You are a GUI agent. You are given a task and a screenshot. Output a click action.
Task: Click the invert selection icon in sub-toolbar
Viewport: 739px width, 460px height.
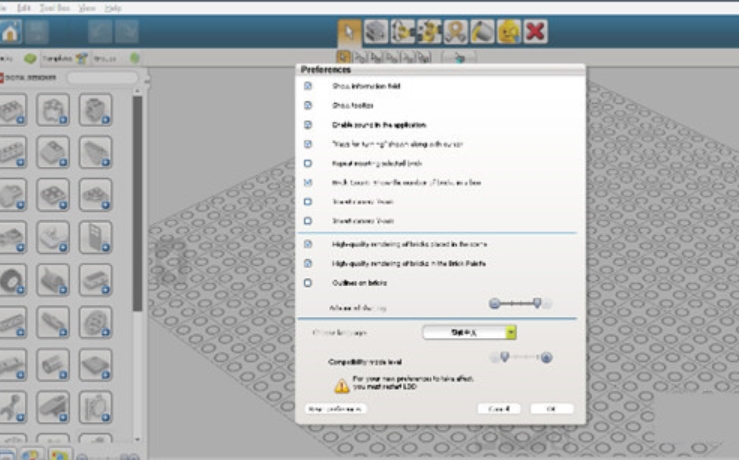point(459,58)
